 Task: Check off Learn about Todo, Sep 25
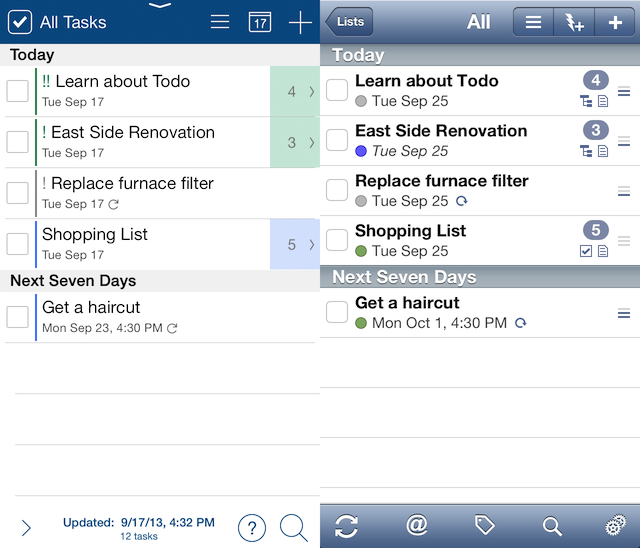tap(337, 90)
